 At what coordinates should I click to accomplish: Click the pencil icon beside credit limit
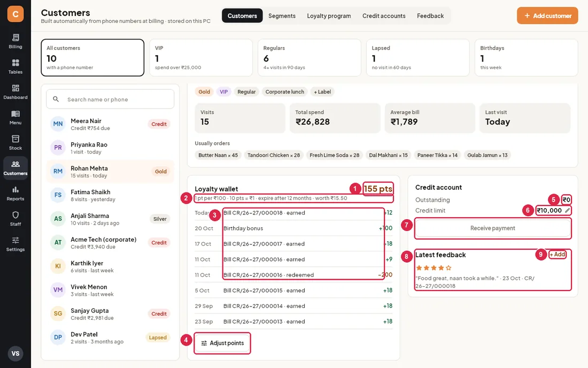[x=567, y=210]
